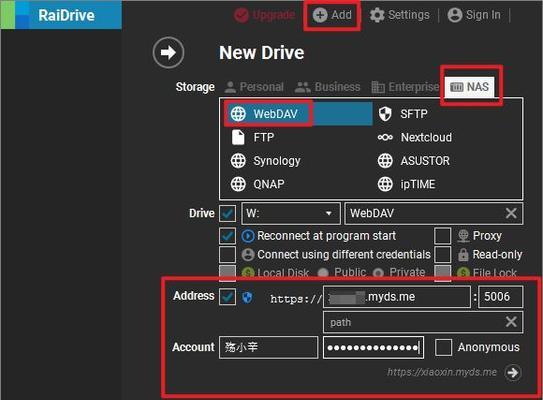The image size is (543, 400).
Task: Enable the Read-only checkbox
Action: (x=443, y=255)
